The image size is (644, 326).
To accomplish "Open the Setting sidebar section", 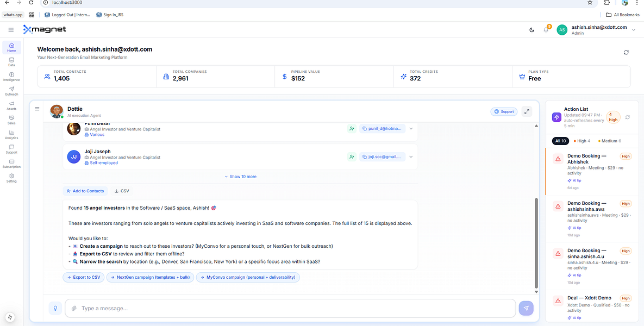I will coord(11,178).
